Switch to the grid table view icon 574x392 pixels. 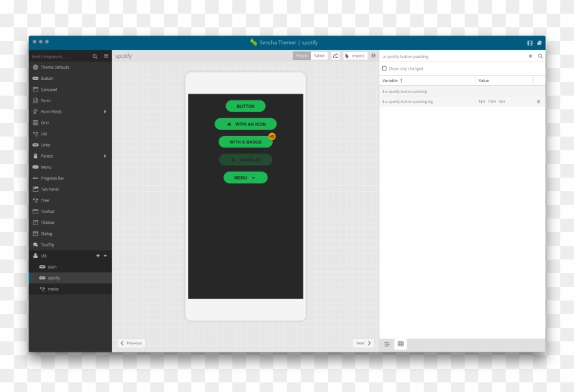(x=400, y=344)
